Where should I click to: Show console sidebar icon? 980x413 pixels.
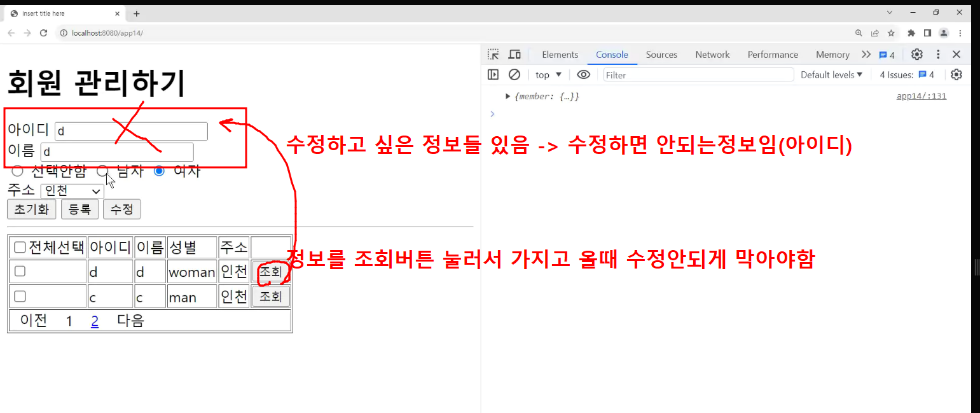pos(493,74)
